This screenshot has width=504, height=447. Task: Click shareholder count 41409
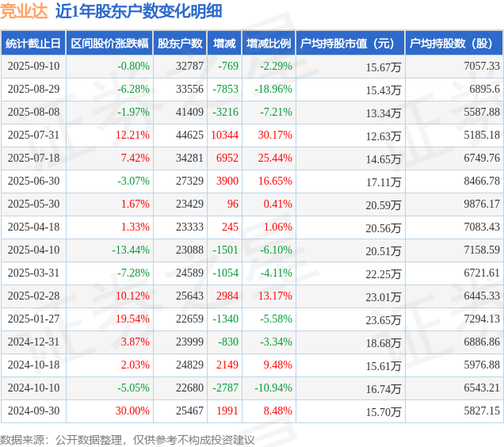click(x=189, y=112)
